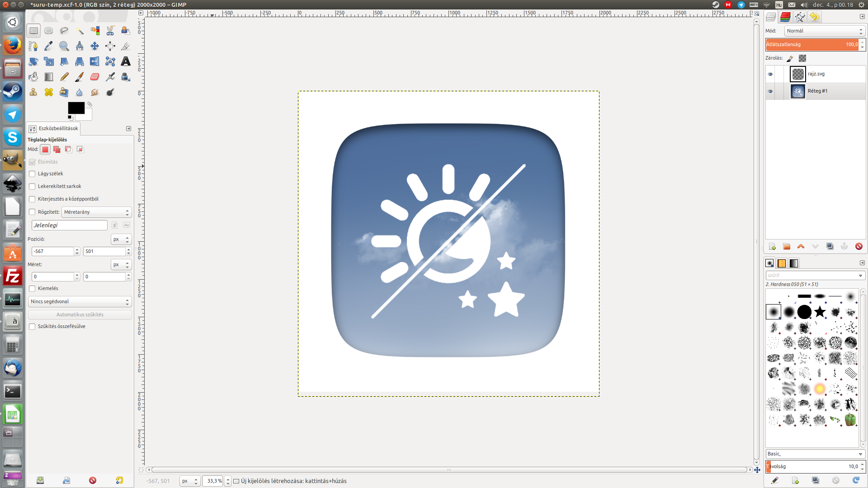Viewport: 868px width, 488px height.
Task: Click the black foreground color swatch
Action: pyautogui.click(x=76, y=108)
